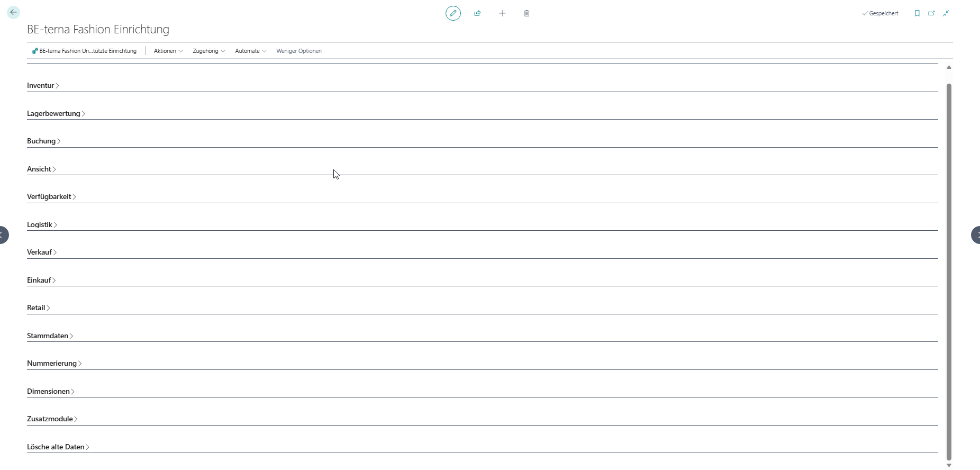Expand the Lagerbewertung section
The height and width of the screenshot is (470, 980).
(56, 113)
